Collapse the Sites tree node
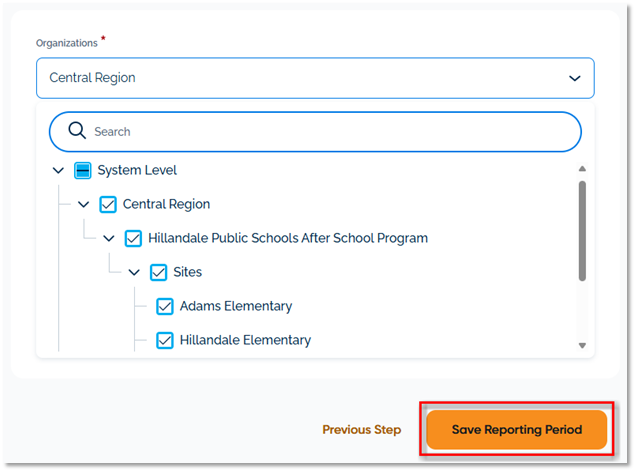 pyautogui.click(x=134, y=272)
